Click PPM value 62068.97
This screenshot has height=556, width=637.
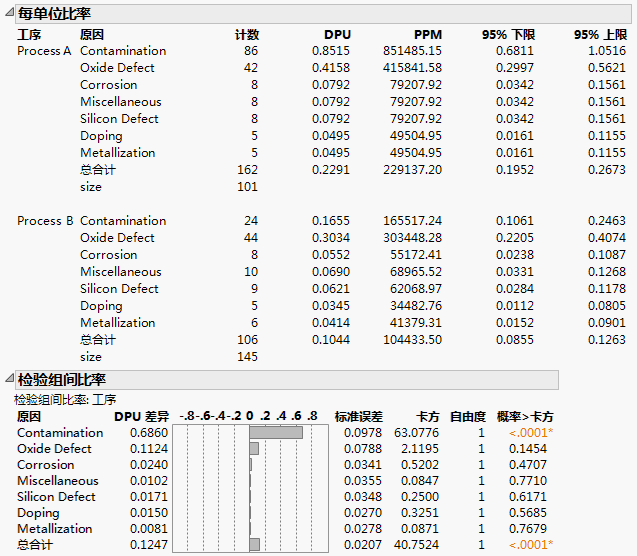416,289
